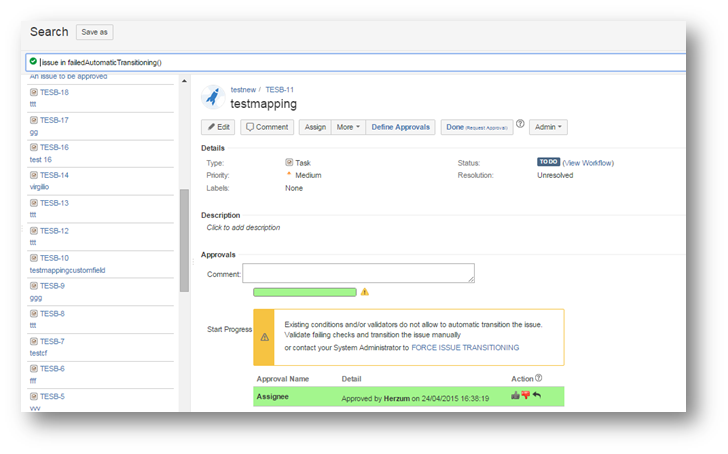The height and width of the screenshot is (454, 728).
Task: Click inside the approvals Comment text box
Action: coord(358,274)
